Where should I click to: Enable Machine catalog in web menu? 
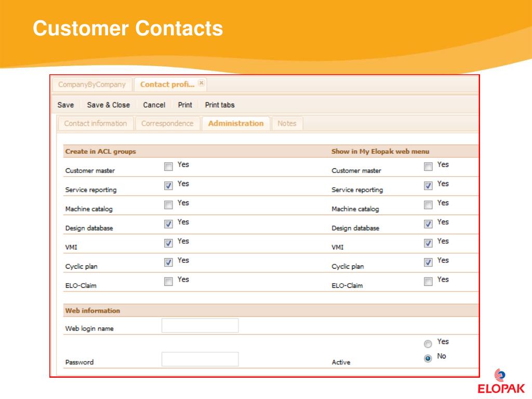point(428,205)
